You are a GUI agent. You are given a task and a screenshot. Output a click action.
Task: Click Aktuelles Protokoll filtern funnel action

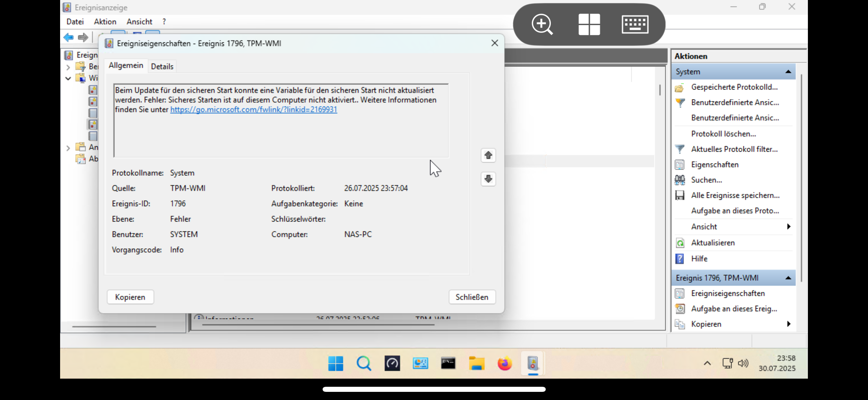[734, 149]
